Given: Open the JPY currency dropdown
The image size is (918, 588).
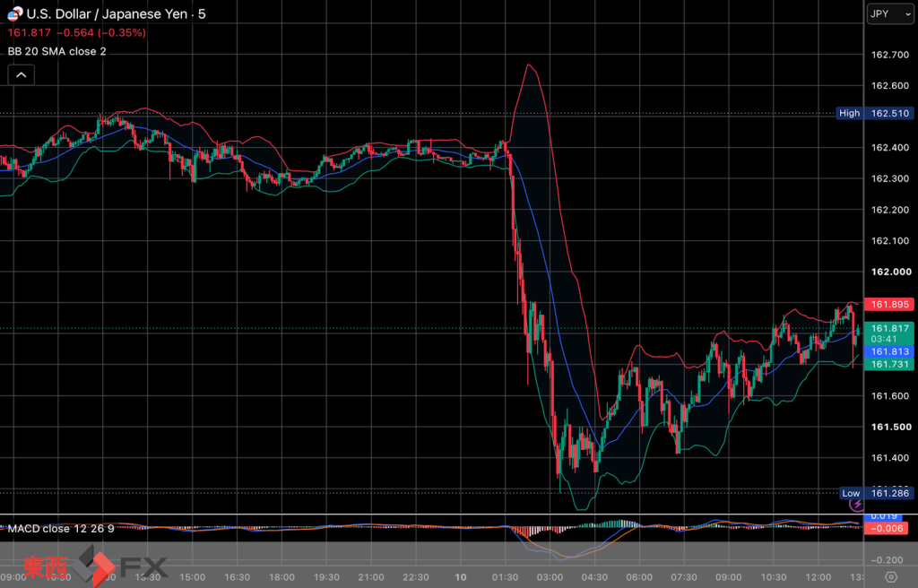Looking at the screenshot, I should (x=890, y=14).
